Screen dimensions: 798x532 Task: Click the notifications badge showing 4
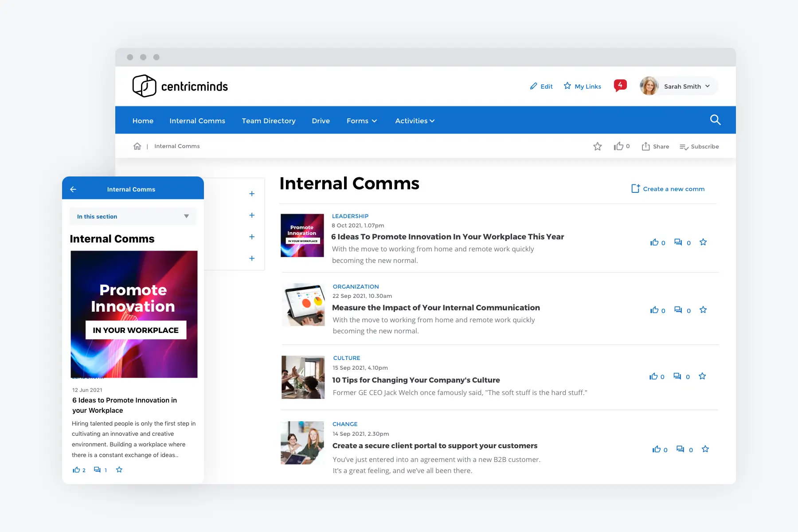tap(620, 84)
